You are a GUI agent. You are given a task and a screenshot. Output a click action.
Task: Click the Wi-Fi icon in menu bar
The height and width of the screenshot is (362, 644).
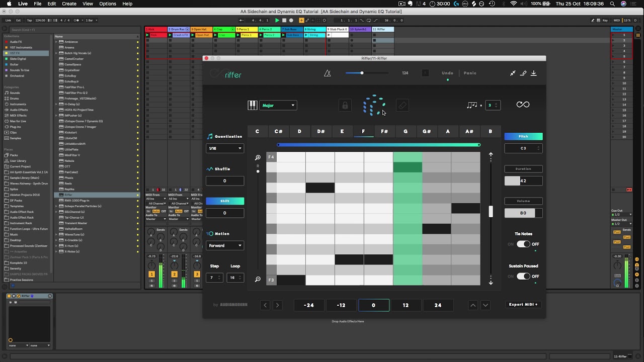coord(514,4)
